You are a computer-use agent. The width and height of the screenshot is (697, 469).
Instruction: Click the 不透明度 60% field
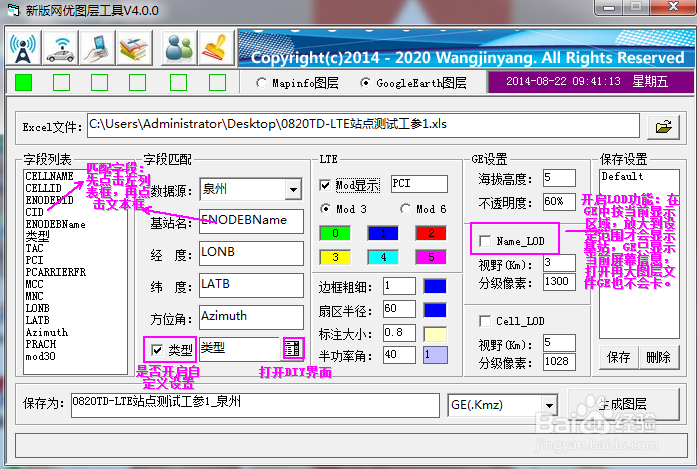(559, 201)
